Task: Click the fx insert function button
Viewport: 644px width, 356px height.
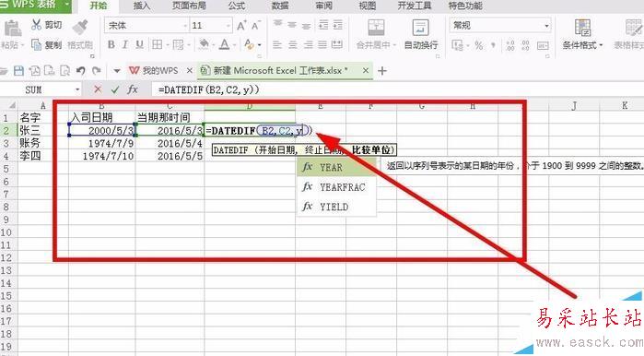Action: (133, 89)
